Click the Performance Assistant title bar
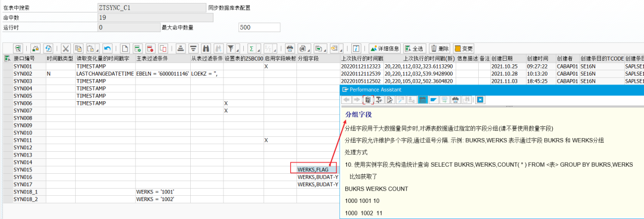The image size is (644, 219). pyautogui.click(x=491, y=89)
